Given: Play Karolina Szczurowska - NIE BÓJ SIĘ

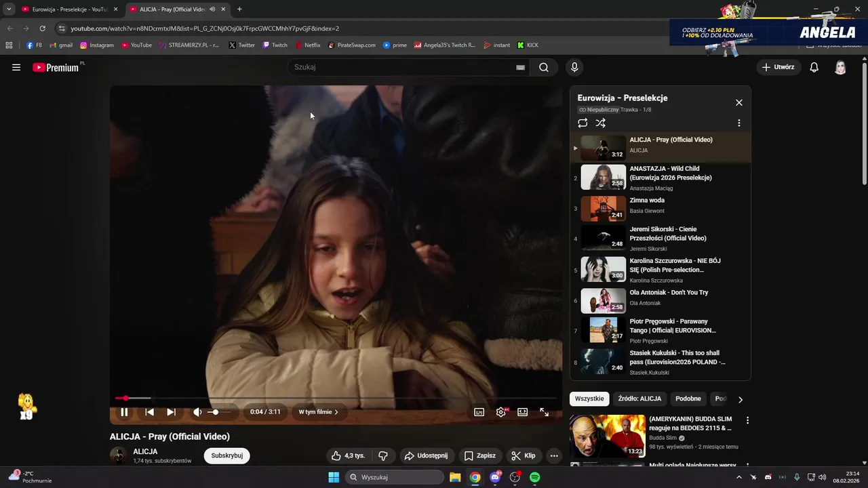Looking at the screenshot, I should (660, 270).
